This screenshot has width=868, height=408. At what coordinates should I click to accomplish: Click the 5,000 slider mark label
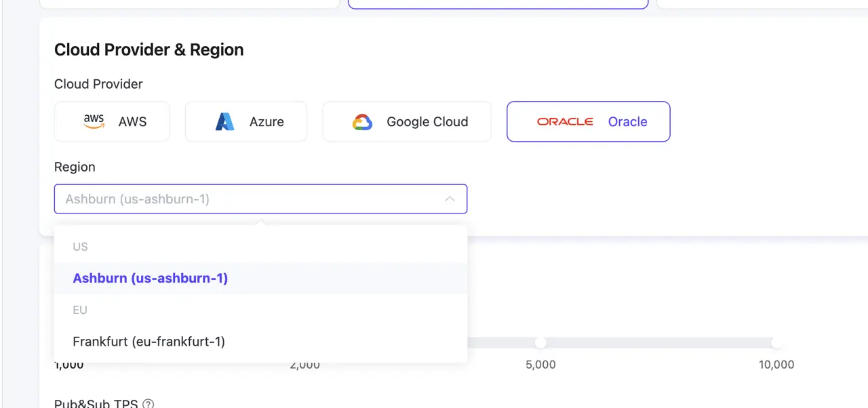(540, 365)
